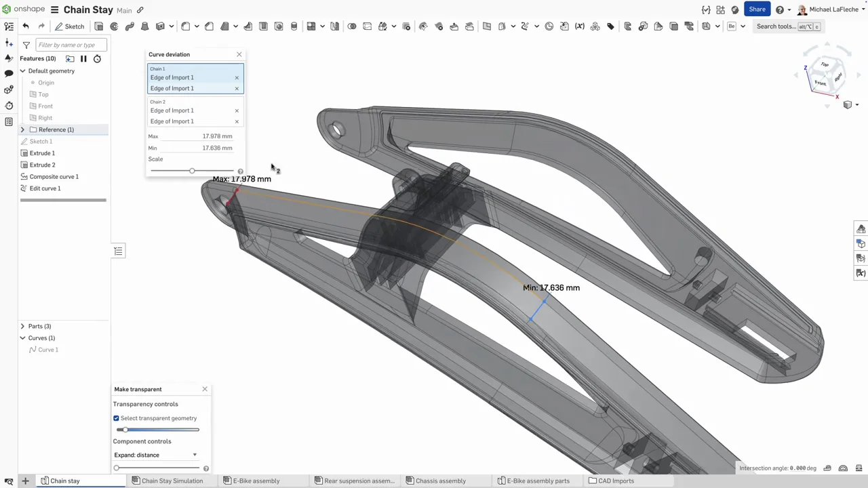Screen dimensions: 868x488
Task: Close the Make transparent dialog
Action: [205, 389]
